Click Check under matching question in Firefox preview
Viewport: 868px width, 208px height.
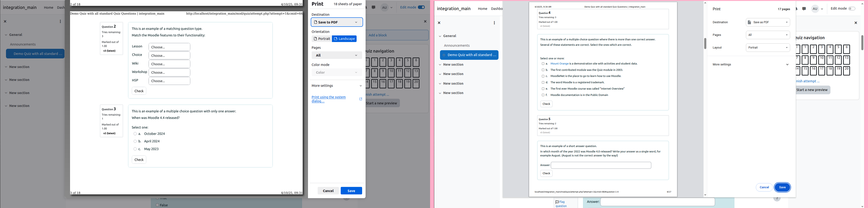[139, 91]
